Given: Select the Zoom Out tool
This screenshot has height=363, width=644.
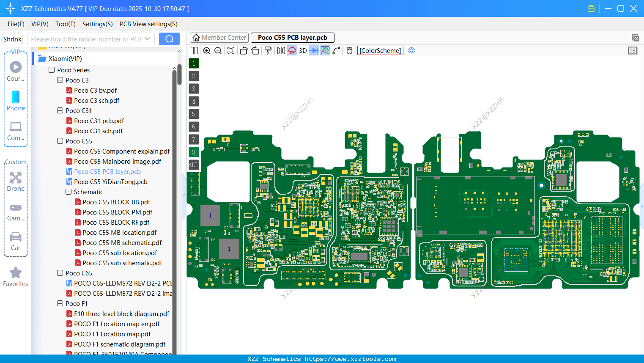Looking at the screenshot, I should click(217, 50).
